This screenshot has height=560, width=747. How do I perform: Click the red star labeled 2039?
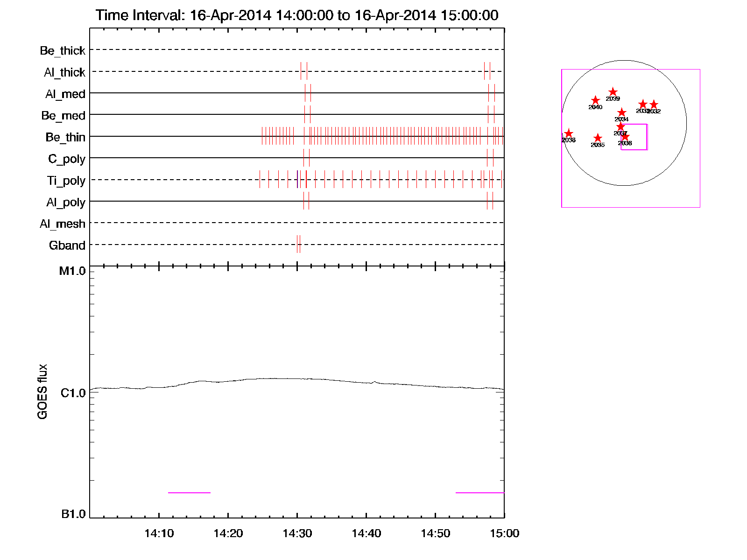pyautogui.click(x=613, y=92)
